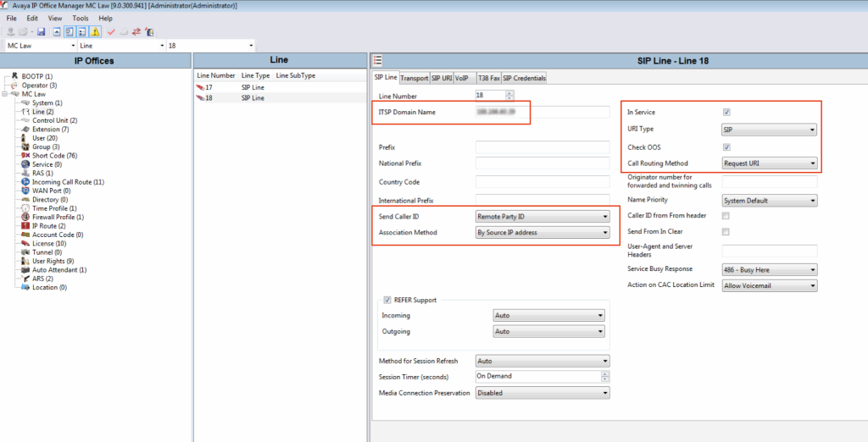Click the red arrows Connect To icon
This screenshot has width=868, height=442.
tap(136, 32)
